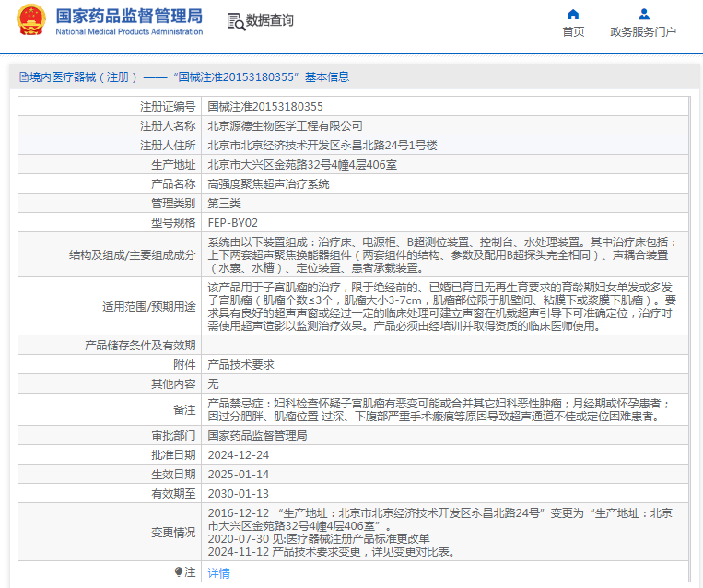Click the 产品名称 label
The width and height of the screenshot is (703, 588).
pos(173,184)
